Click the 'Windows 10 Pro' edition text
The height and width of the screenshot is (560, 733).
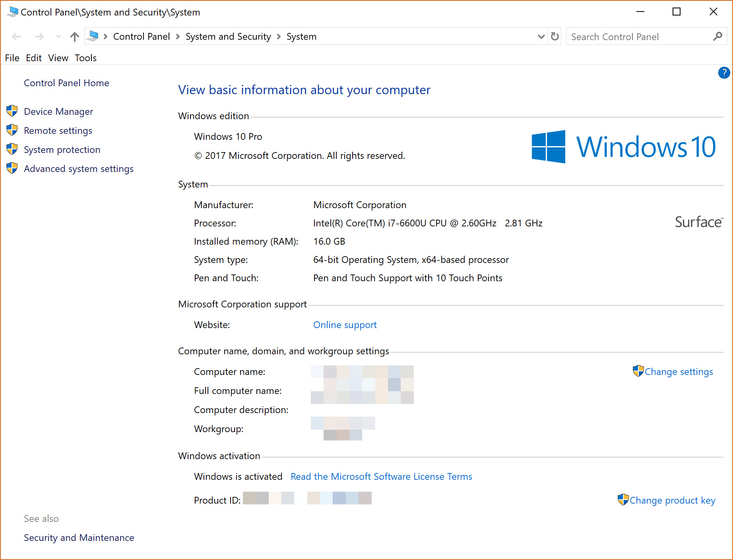228,136
